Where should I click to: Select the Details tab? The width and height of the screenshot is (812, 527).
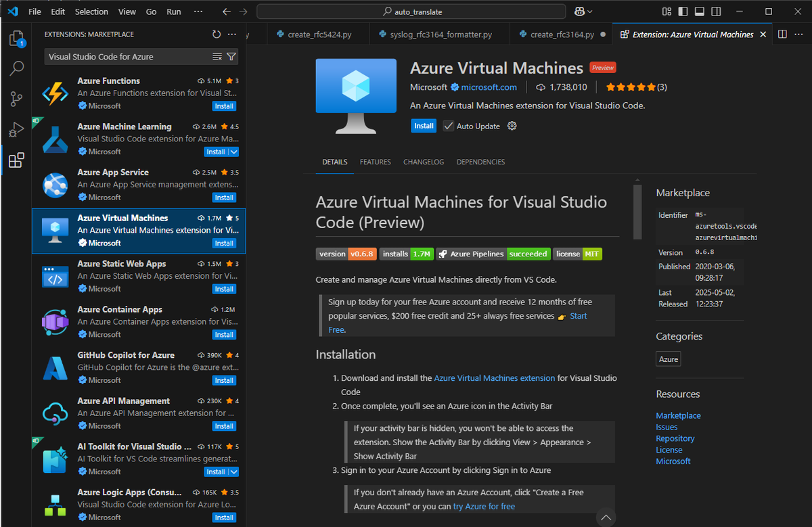(x=335, y=162)
